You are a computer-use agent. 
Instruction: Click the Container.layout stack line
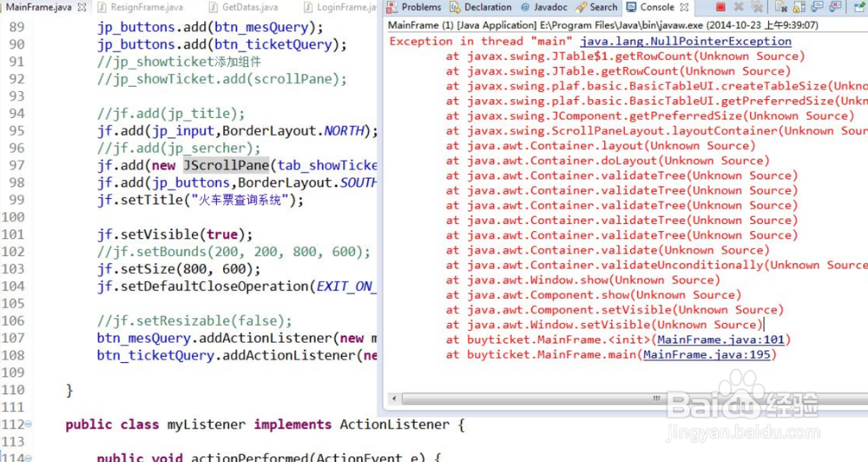[601, 146]
